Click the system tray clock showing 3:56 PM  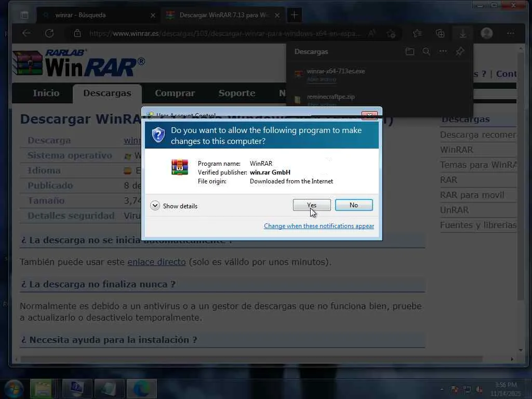506,389
